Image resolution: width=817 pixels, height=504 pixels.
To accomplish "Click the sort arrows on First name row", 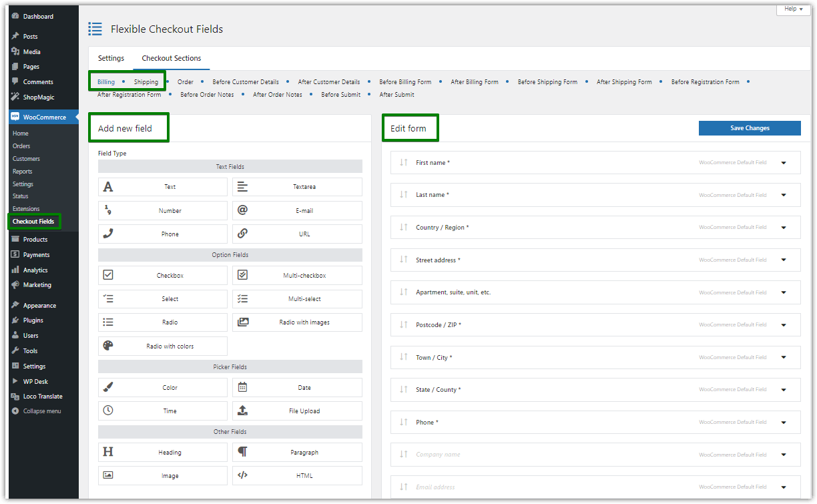I will (403, 162).
